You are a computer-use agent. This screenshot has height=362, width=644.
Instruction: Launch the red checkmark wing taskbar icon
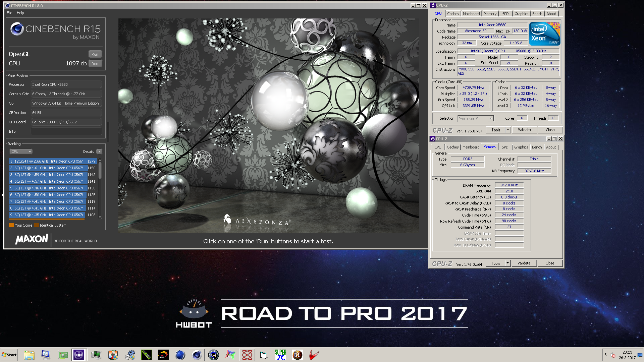(x=314, y=355)
